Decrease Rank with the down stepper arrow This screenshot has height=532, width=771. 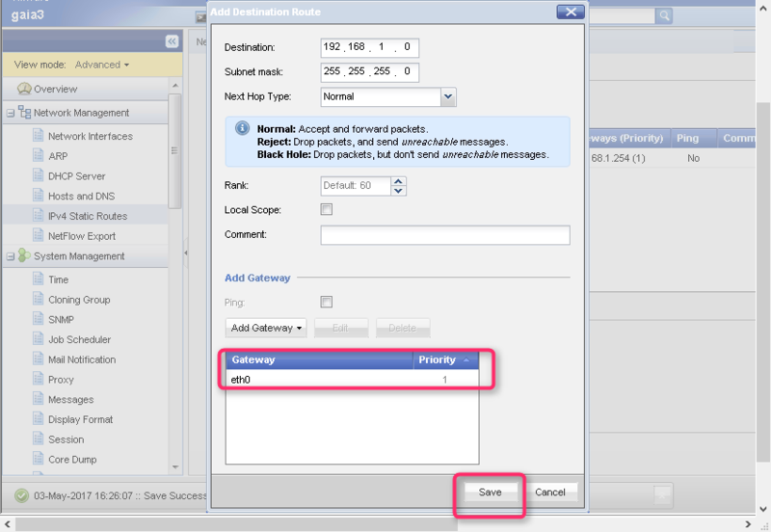[x=398, y=191]
